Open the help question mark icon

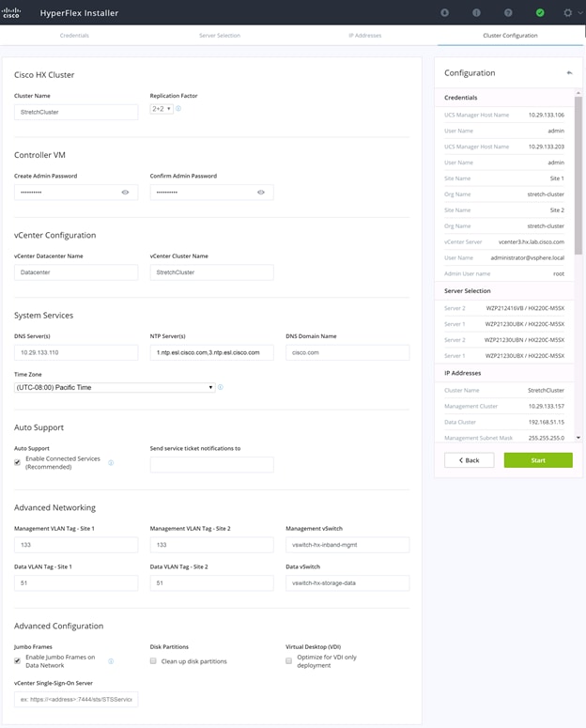click(x=508, y=12)
